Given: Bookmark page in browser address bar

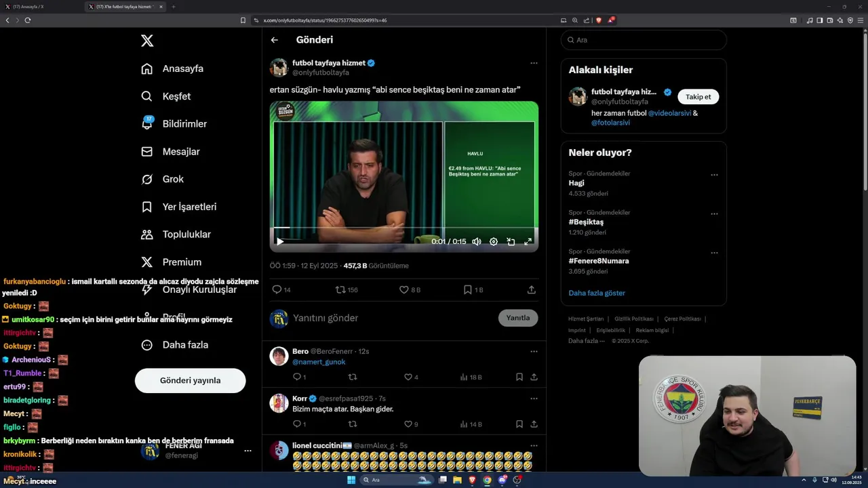Looking at the screenshot, I should [243, 20].
